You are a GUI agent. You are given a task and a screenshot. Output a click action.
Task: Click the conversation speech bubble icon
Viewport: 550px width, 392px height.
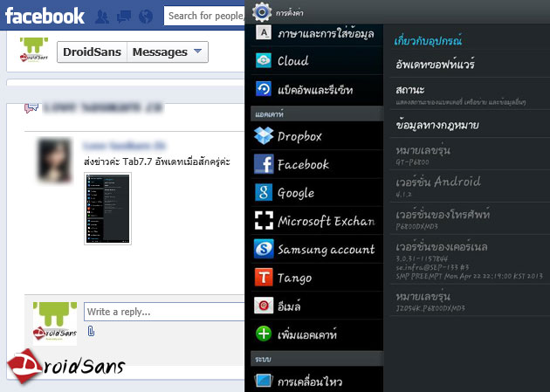pyautogui.click(x=31, y=107)
